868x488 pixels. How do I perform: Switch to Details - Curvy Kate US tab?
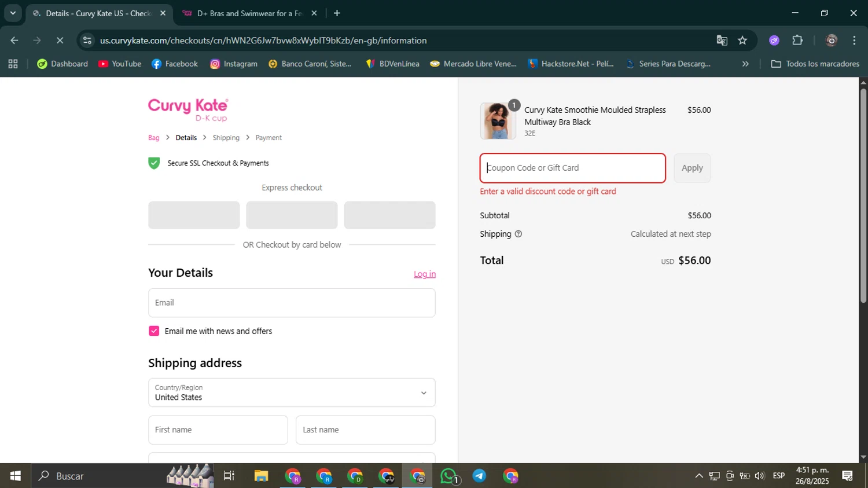[x=99, y=13]
